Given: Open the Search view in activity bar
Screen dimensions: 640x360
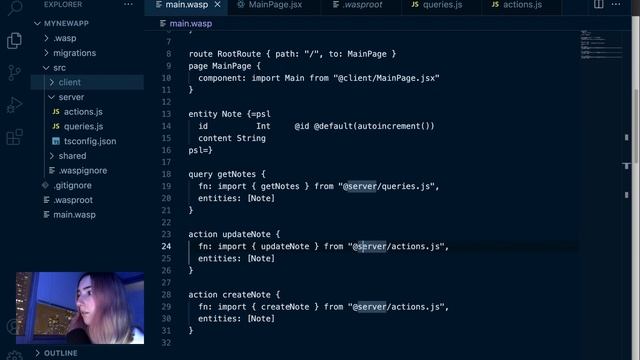Looking at the screenshot, I should 15,7.
